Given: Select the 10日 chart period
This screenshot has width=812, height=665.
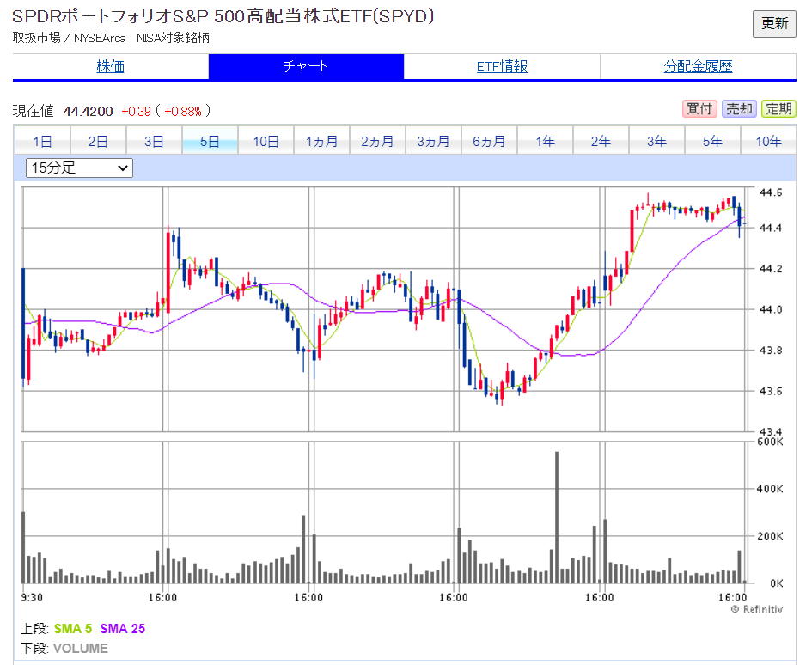Looking at the screenshot, I should tap(266, 141).
